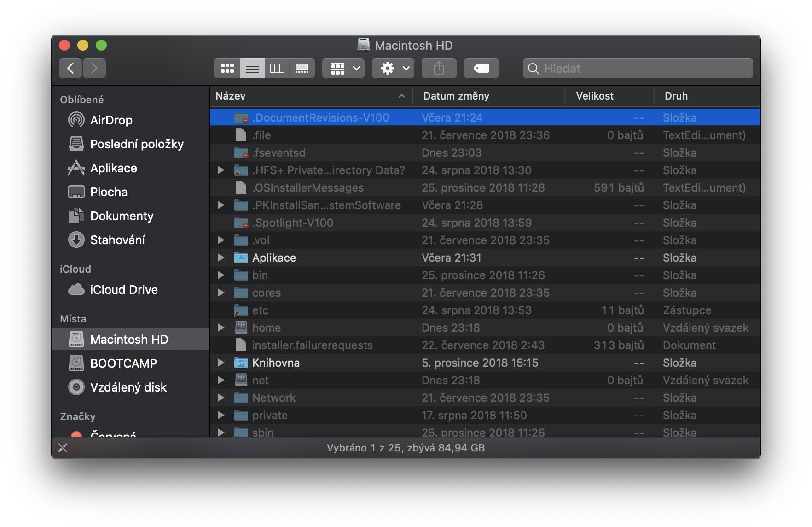Expand the Knihovna folder
Image resolution: width=812 pixels, height=527 pixels.
[221, 363]
